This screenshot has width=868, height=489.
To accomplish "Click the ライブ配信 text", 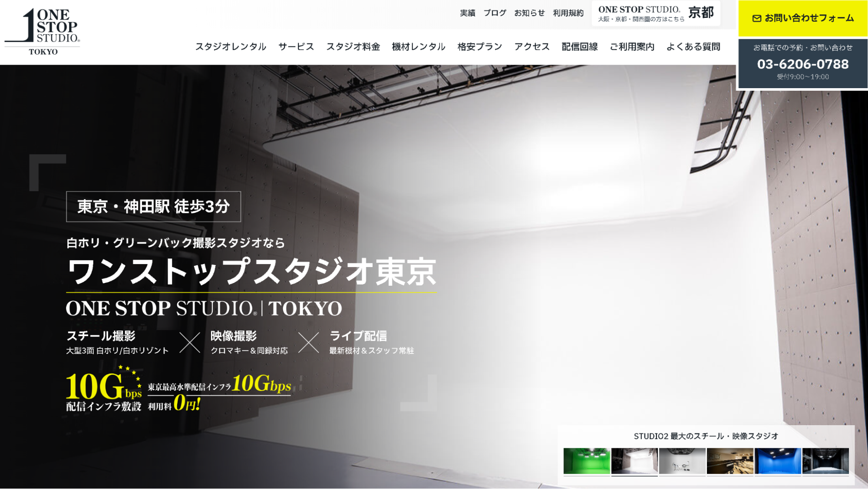I will [x=358, y=336].
